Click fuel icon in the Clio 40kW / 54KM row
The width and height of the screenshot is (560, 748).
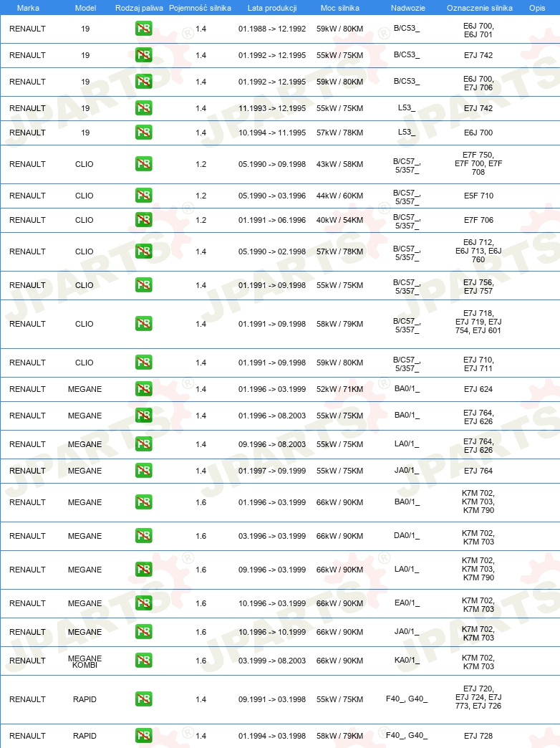[143, 220]
